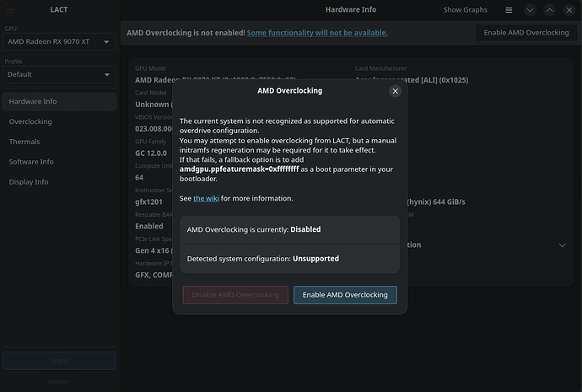582x392 pixels.
Task: Minimize the LACT window with down chevron
Action: 530,10
